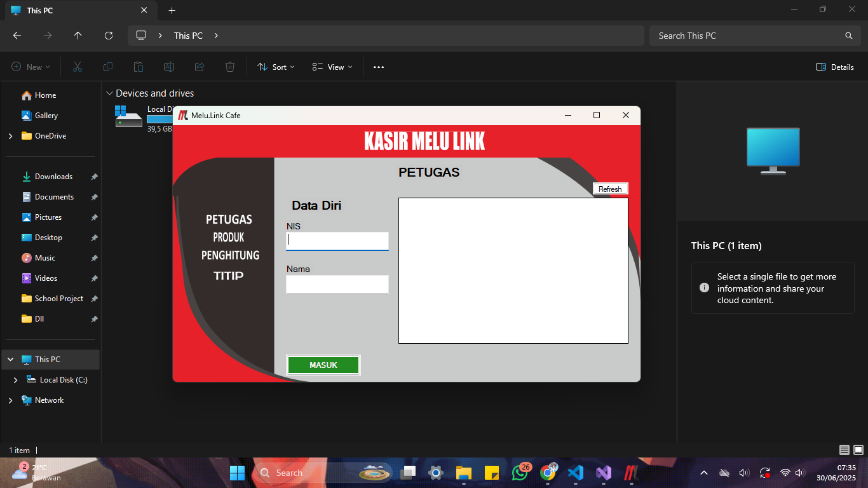Expand the Network tree node
The height and width of the screenshot is (488, 868).
10,400
